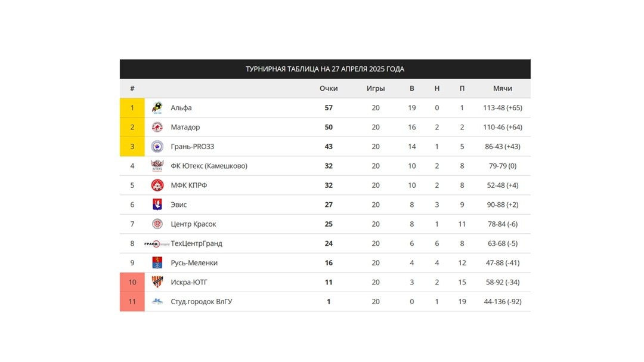Click the ТехЦентрГранд logo
644x362 pixels.
(156, 244)
